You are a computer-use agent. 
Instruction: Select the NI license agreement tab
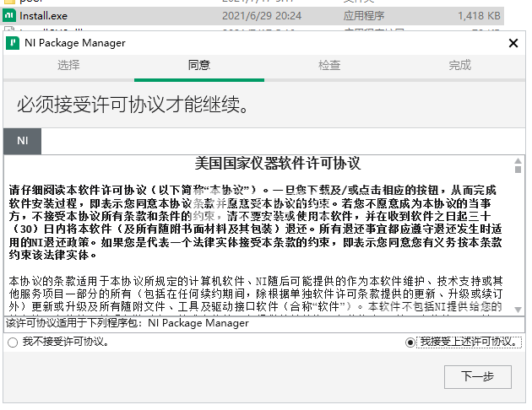(x=23, y=141)
